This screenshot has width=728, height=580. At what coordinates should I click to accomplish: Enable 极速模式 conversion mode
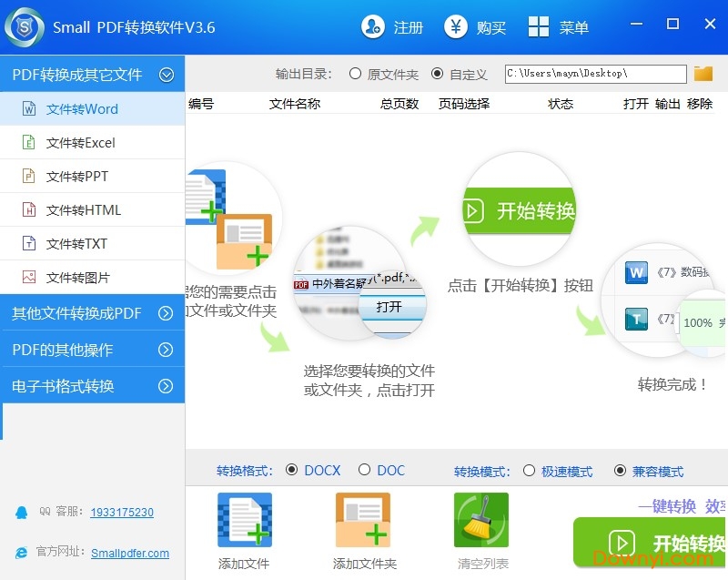[x=530, y=472]
